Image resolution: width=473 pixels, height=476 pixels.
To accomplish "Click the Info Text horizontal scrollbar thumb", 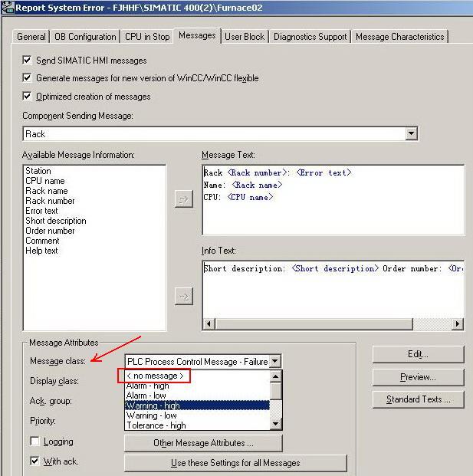I will point(314,324).
